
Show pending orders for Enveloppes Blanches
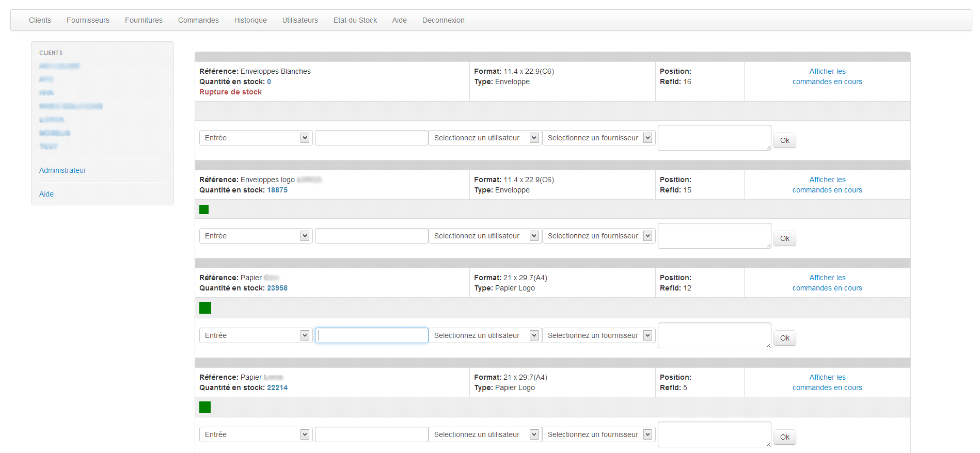click(827, 76)
